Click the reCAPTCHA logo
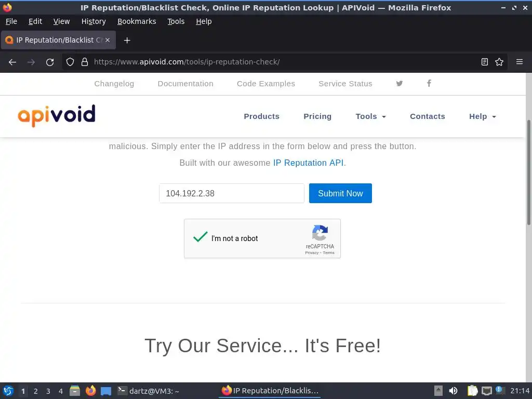This screenshot has height=399, width=532. [x=320, y=232]
